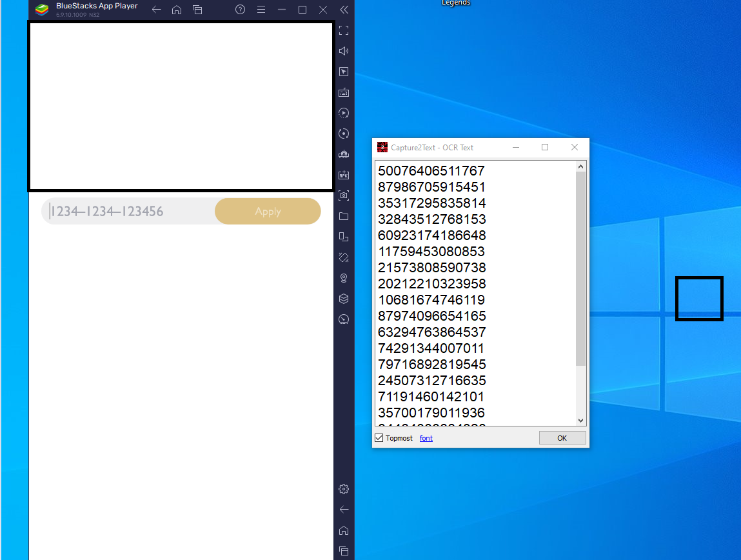This screenshot has width=741, height=560.
Task: Open recent apps icon in title bar
Action: (x=197, y=10)
